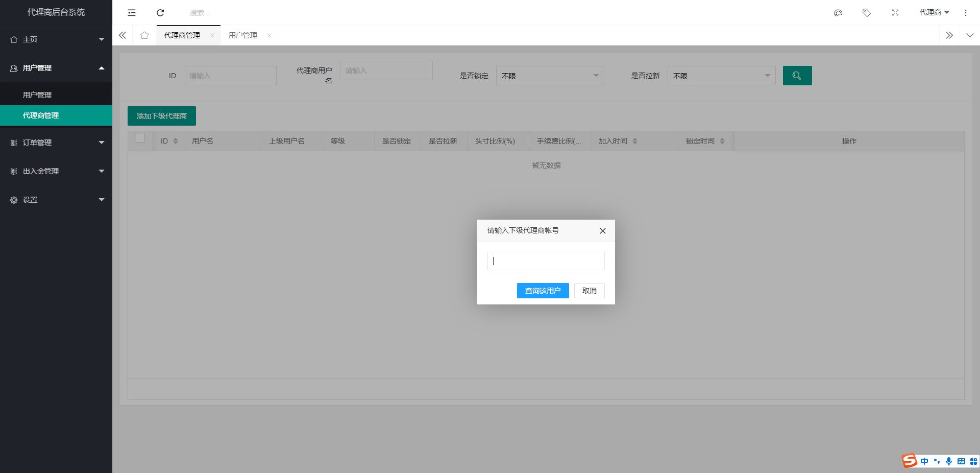
Task: Click the home icon tab
Action: click(x=144, y=35)
